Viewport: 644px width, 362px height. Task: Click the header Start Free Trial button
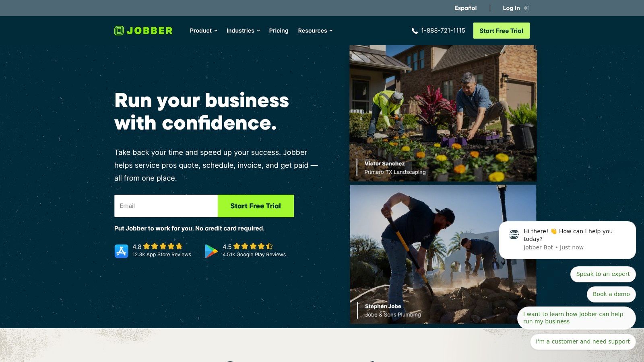pyautogui.click(x=502, y=31)
